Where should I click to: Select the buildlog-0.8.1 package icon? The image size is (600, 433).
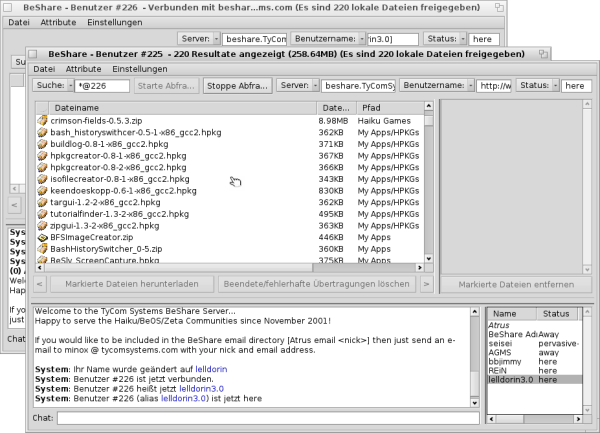[x=42, y=144]
